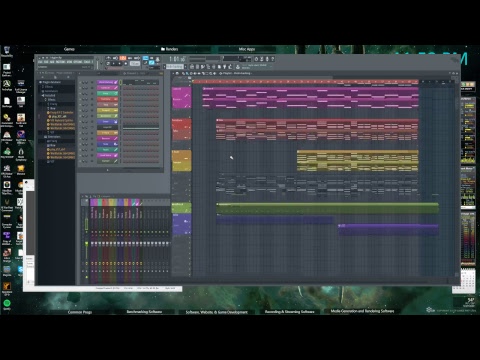Screen dimensions: 480x360
Task: Open the OPTIONS menu
Action: coord(78,62)
